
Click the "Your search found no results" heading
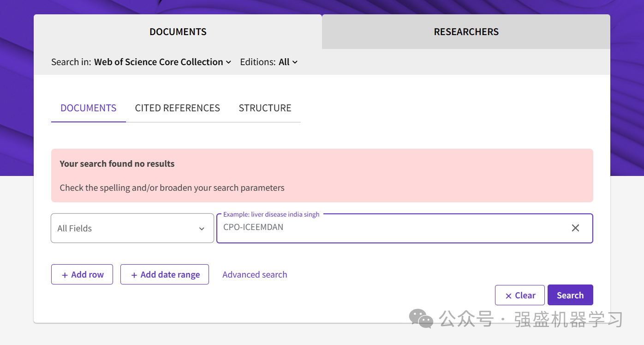pyautogui.click(x=117, y=163)
